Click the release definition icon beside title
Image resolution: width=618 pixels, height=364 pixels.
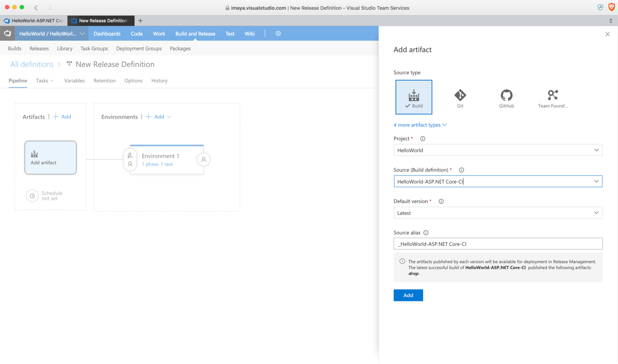pos(69,64)
